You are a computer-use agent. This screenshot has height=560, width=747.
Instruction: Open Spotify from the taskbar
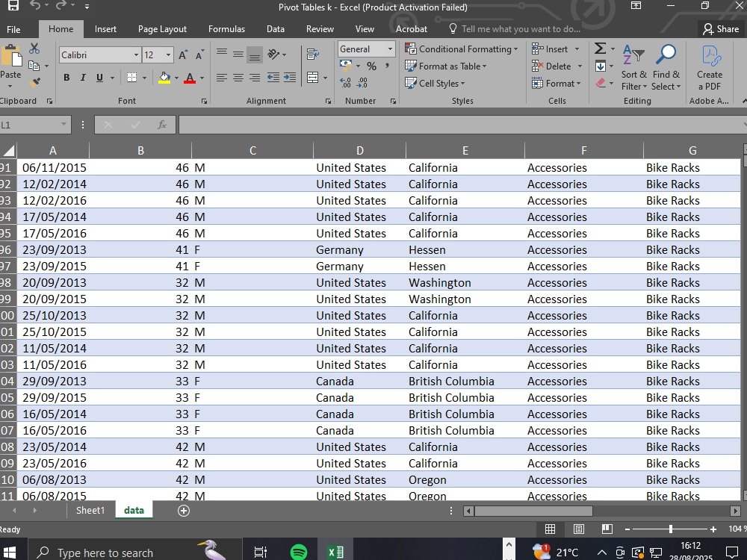coord(299,553)
